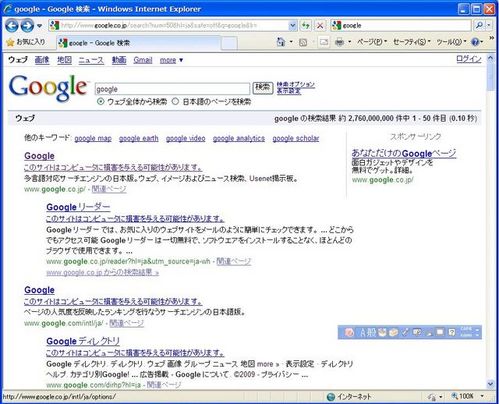Click the IME 般 conversion mode icon
The image size is (499, 404).
point(372,332)
